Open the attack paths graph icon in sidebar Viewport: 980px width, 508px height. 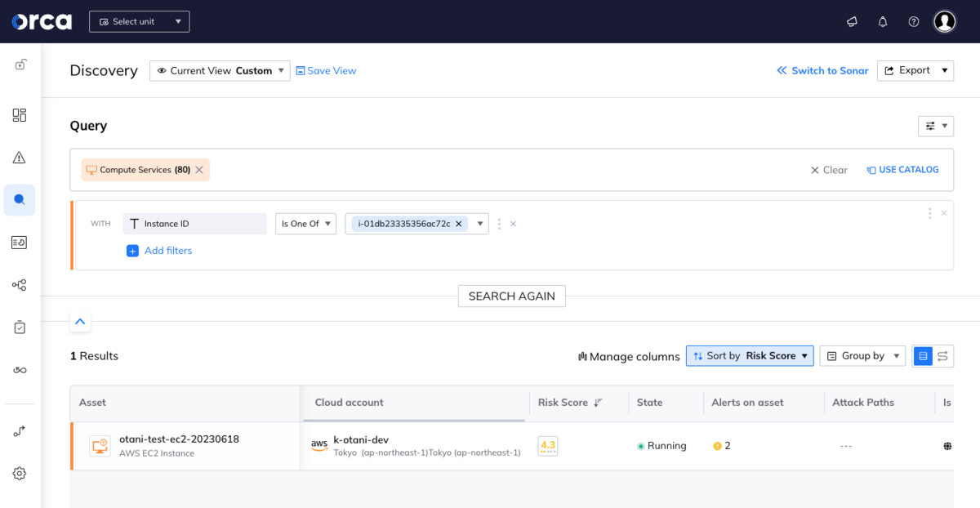pyautogui.click(x=20, y=285)
